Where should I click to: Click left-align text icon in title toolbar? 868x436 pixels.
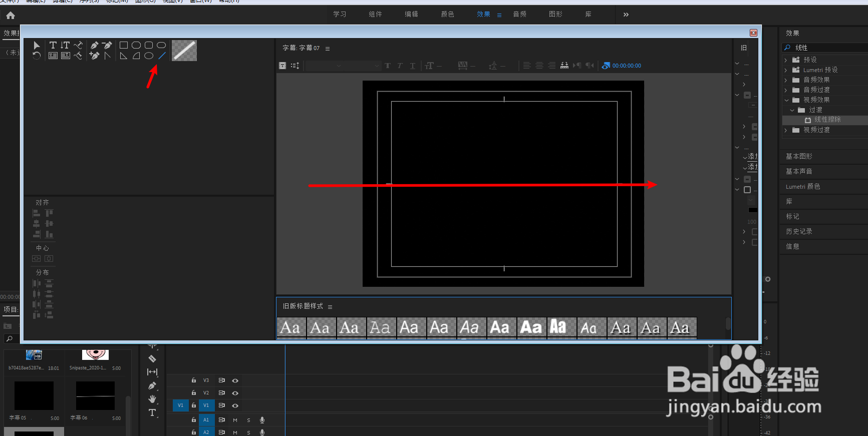coord(527,66)
